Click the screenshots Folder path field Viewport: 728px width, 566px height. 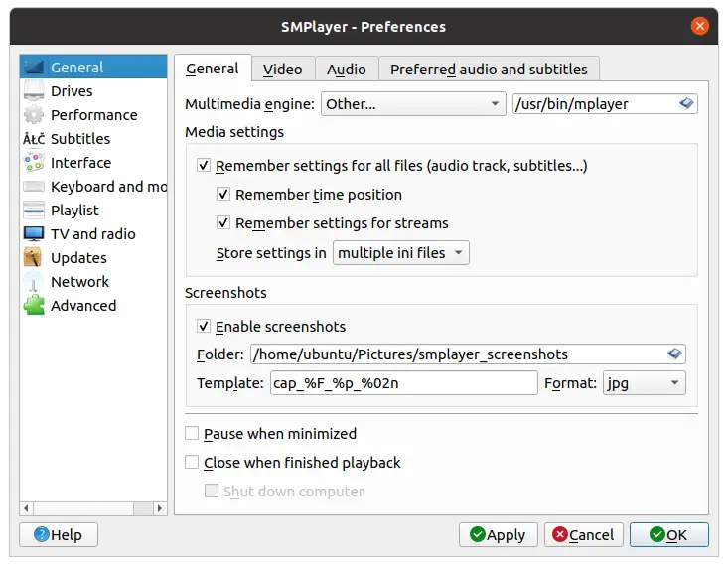(468, 354)
